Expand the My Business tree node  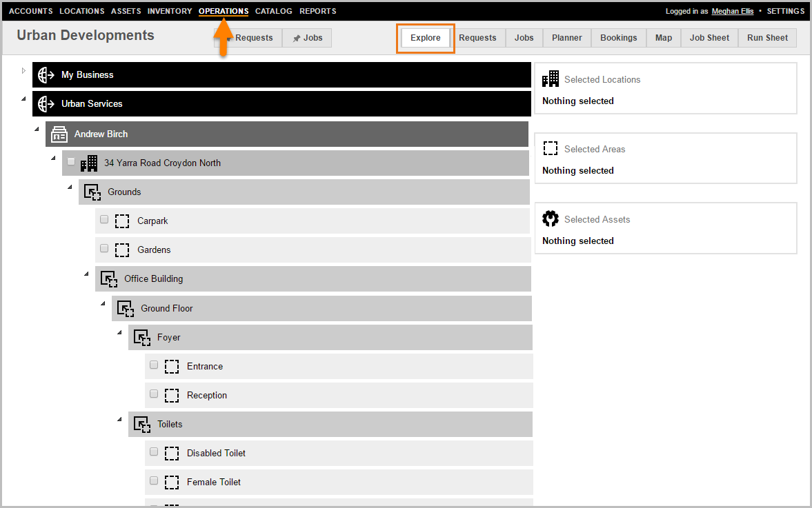click(x=23, y=70)
